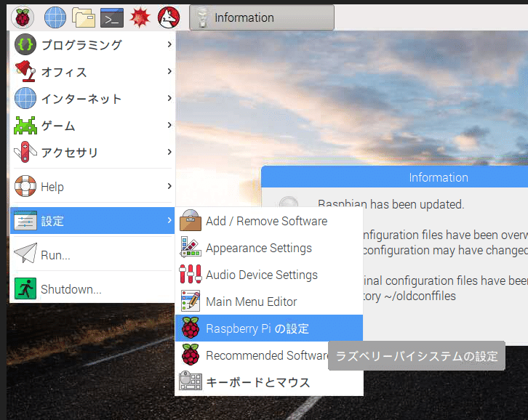The image size is (528, 420).
Task: Select the Information taskbar window button
Action: click(x=262, y=17)
